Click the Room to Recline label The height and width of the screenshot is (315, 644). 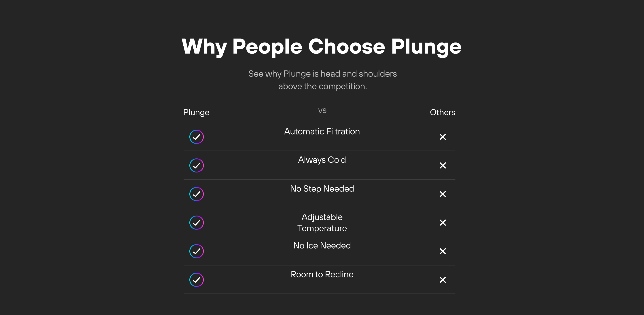point(322,274)
